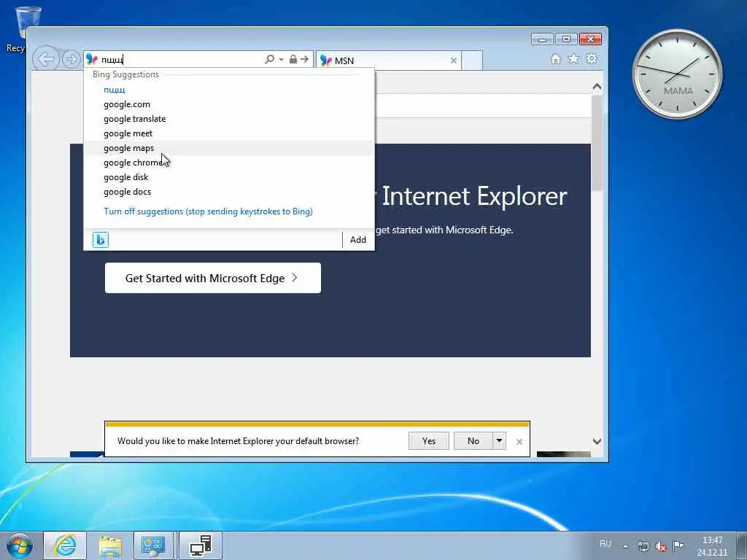Screen dimensions: 747x560
Task: Click the Go arrow in the address bar
Action: (304, 59)
